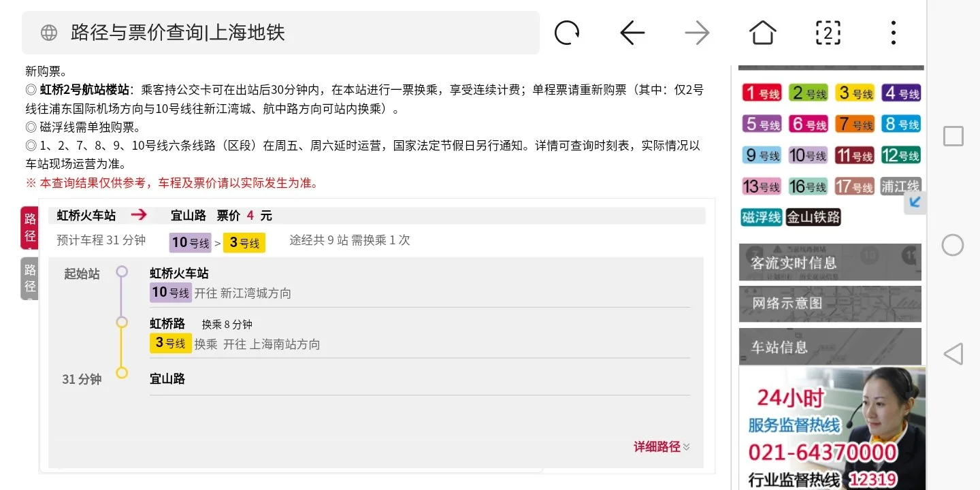Expand the 详细路径 route details

tap(659, 447)
